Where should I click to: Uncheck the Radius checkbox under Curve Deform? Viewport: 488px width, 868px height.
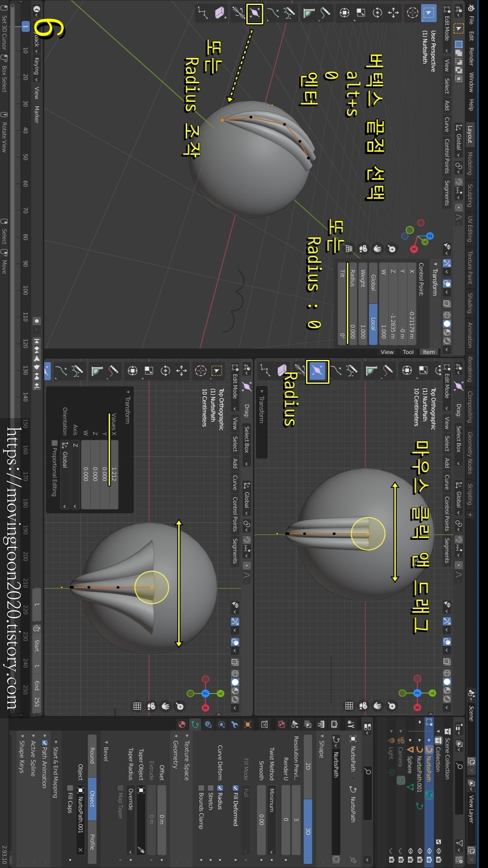220,788
